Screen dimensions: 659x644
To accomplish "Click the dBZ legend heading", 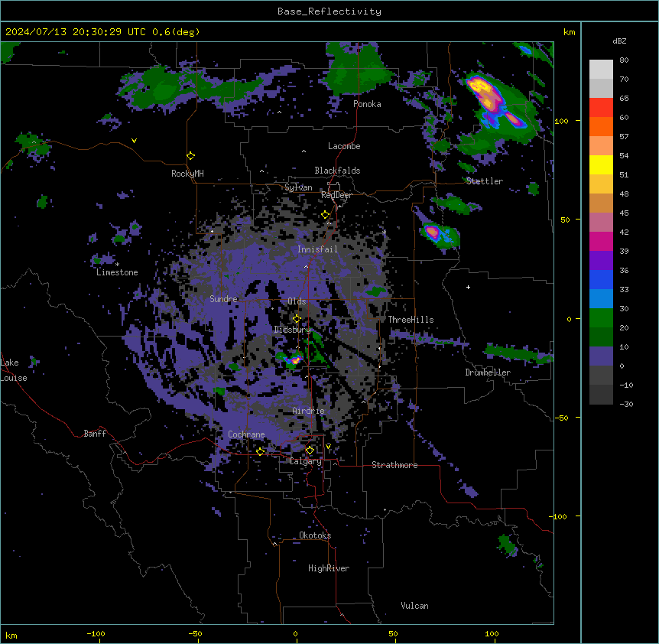I will (619, 41).
